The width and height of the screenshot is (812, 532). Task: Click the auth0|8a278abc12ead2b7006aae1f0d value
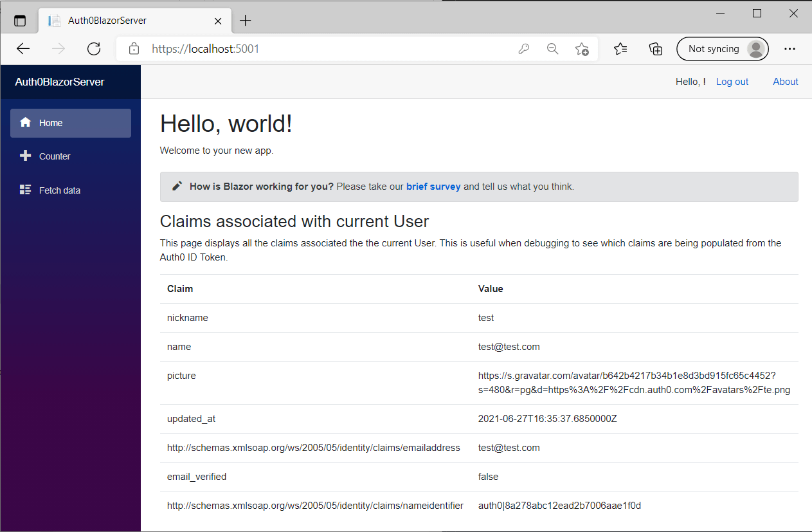[559, 506]
